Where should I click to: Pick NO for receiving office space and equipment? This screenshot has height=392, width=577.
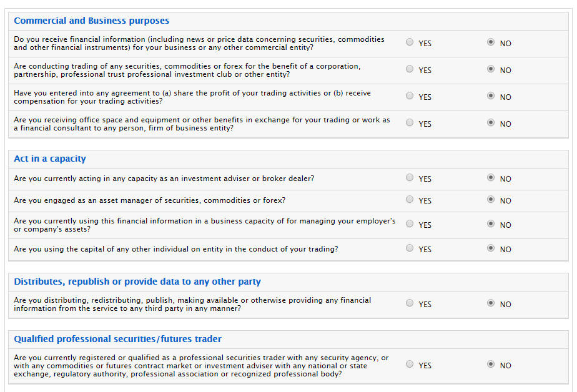(x=491, y=123)
